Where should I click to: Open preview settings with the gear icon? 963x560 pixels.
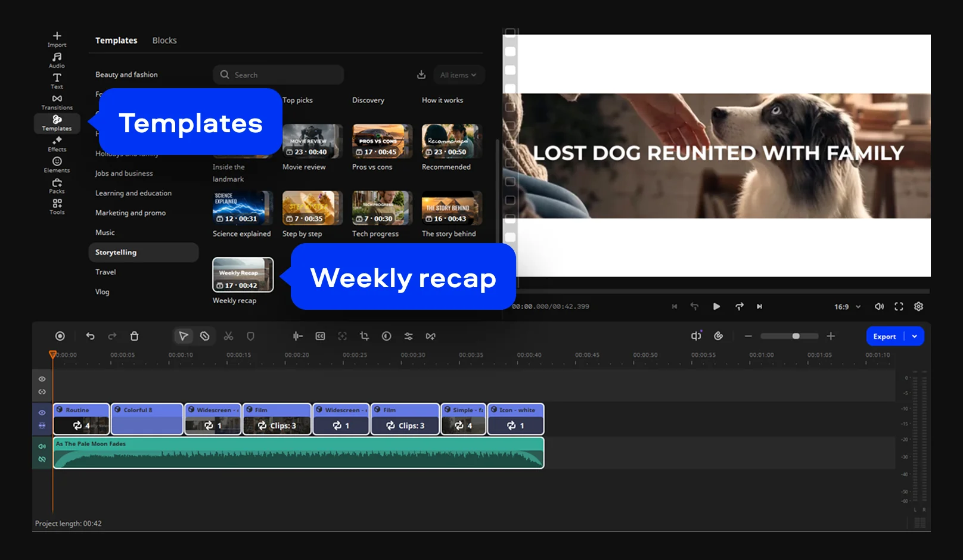(x=918, y=306)
